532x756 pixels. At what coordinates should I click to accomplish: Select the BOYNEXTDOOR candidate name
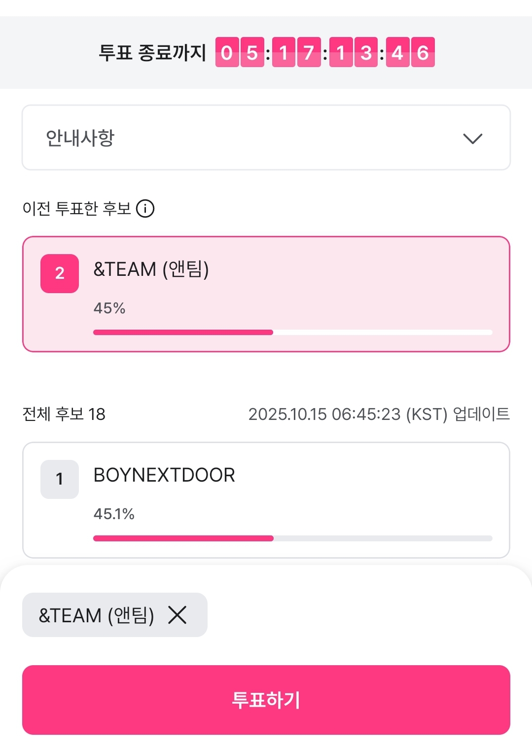[164, 475]
